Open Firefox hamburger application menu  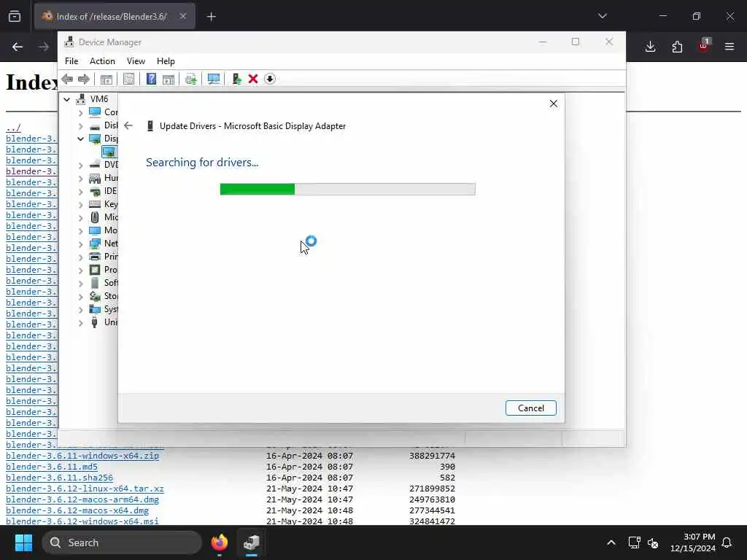pyautogui.click(x=729, y=47)
